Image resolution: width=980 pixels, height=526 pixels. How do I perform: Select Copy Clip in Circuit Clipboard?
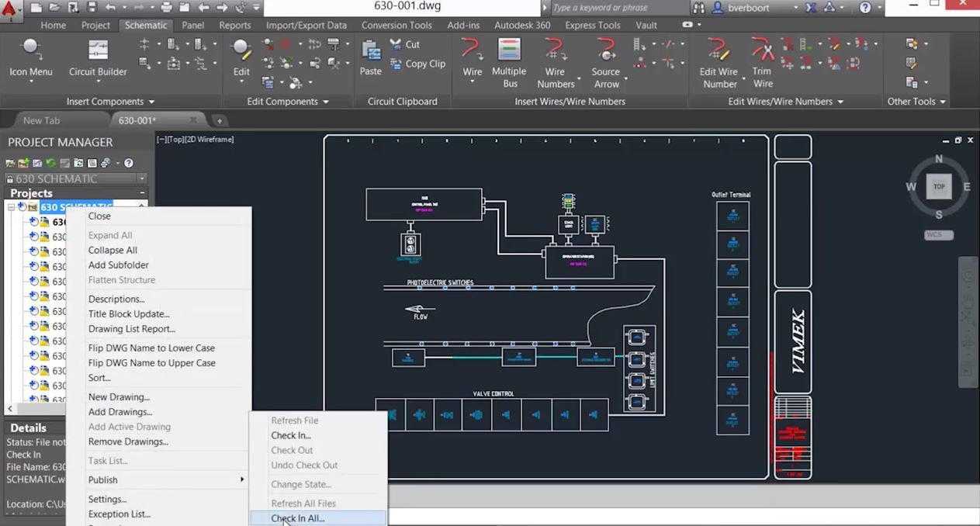[417, 64]
